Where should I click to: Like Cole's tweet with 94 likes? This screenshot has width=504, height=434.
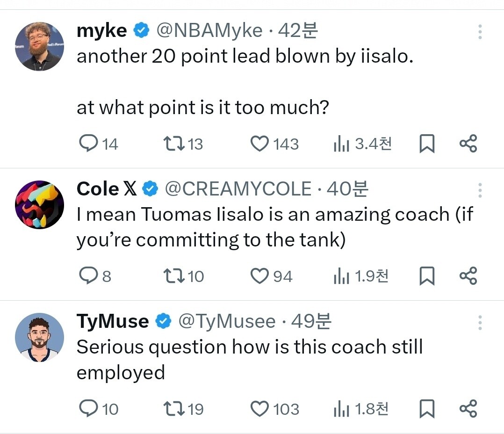pos(260,276)
